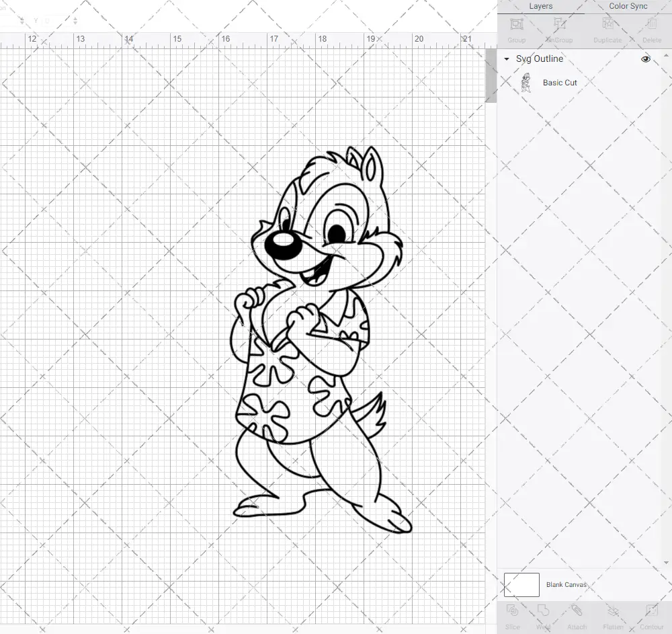This screenshot has width=672, height=634.
Task: Select the Basic Cut layer
Action: pos(560,82)
